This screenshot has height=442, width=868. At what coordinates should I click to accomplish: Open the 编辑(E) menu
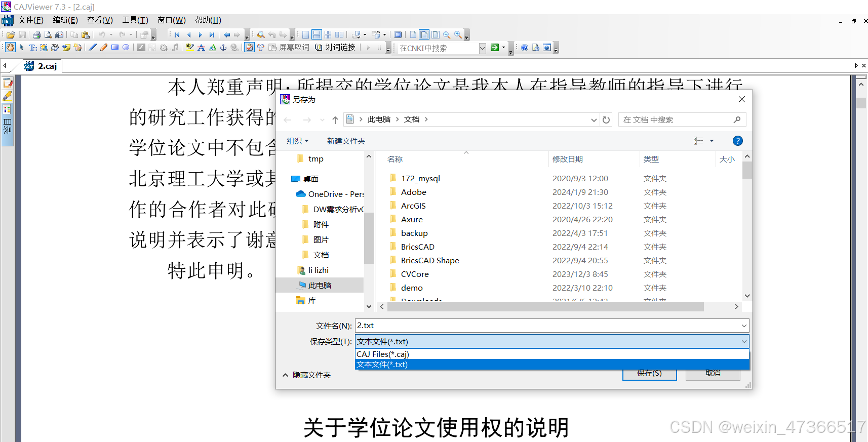[x=65, y=20]
